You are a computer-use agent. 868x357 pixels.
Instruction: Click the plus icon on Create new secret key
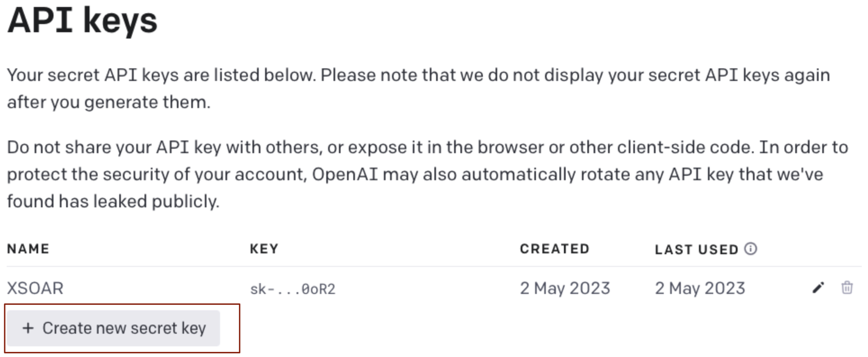pyautogui.click(x=28, y=328)
